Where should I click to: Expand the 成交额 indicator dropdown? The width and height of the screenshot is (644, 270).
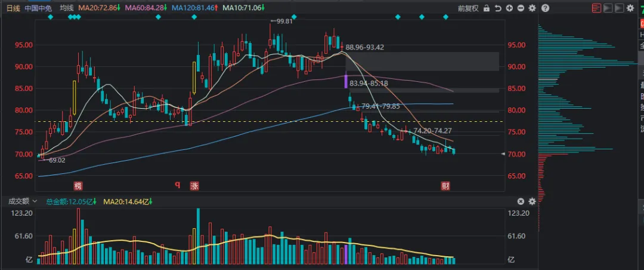click(35, 201)
